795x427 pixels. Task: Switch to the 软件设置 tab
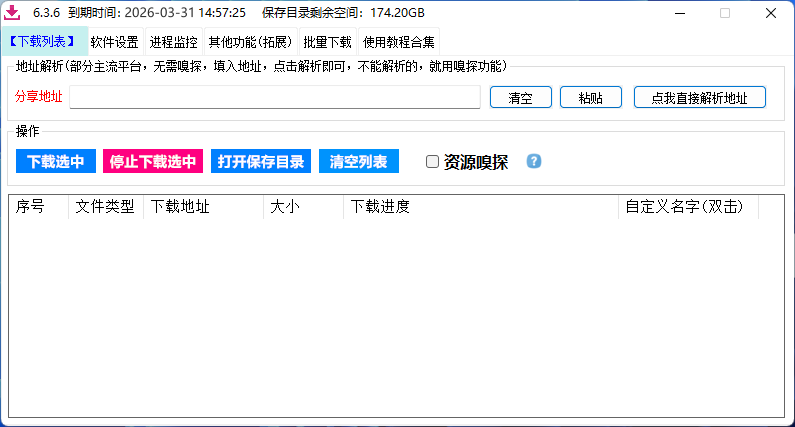[114, 42]
